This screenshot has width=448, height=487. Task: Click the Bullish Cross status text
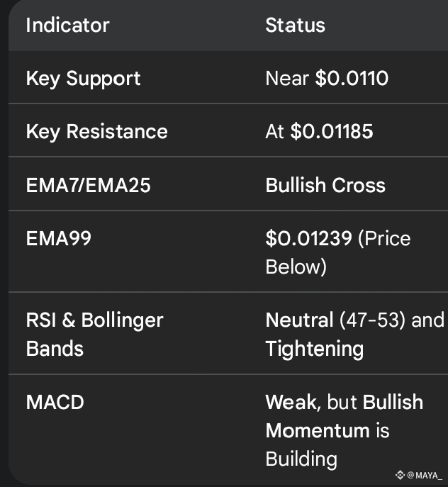coord(325,186)
